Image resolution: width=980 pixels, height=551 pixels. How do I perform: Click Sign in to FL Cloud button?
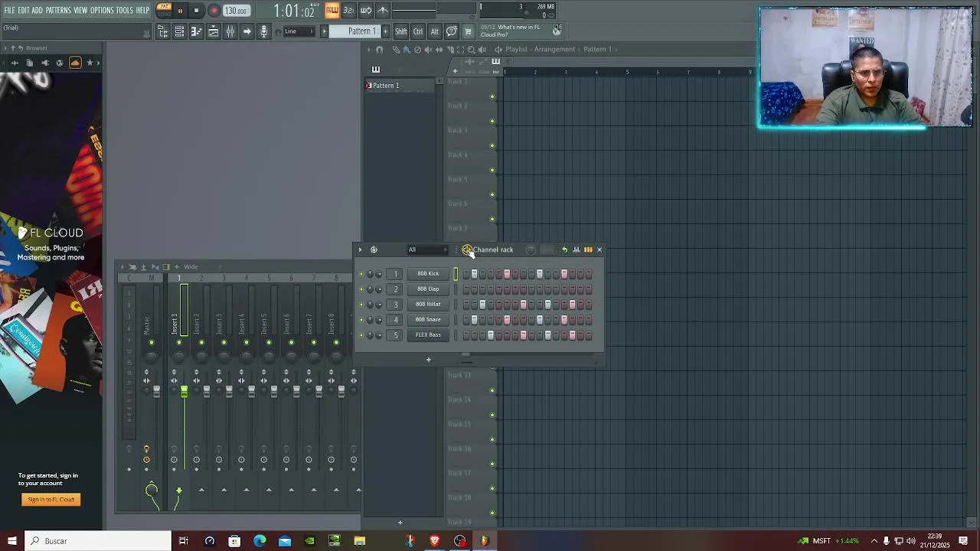(51, 500)
